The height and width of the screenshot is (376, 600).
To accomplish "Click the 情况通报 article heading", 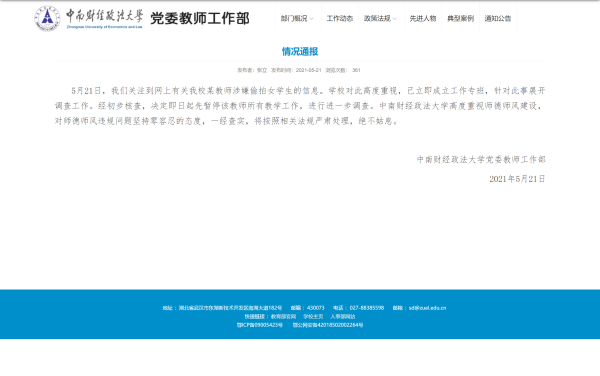I will pyautogui.click(x=300, y=51).
